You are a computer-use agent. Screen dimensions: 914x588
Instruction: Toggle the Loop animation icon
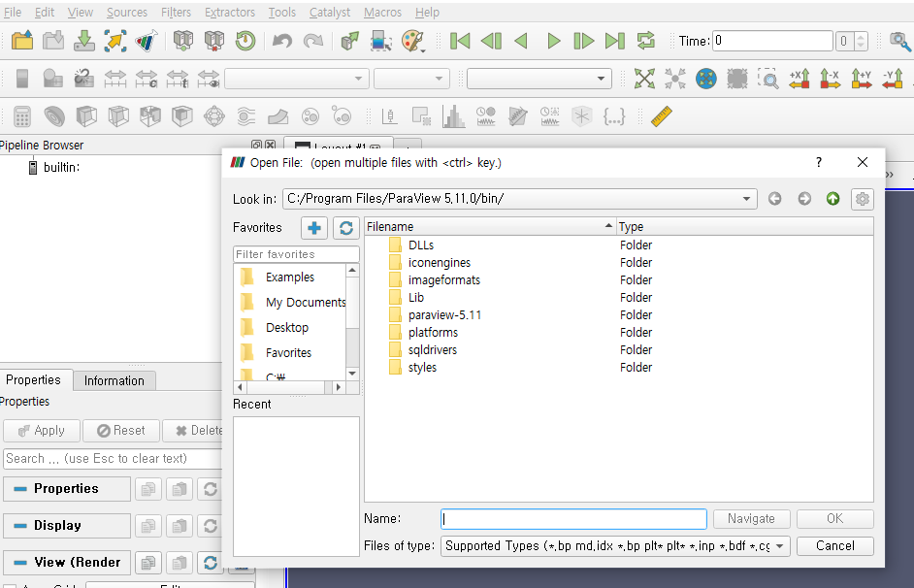point(646,41)
